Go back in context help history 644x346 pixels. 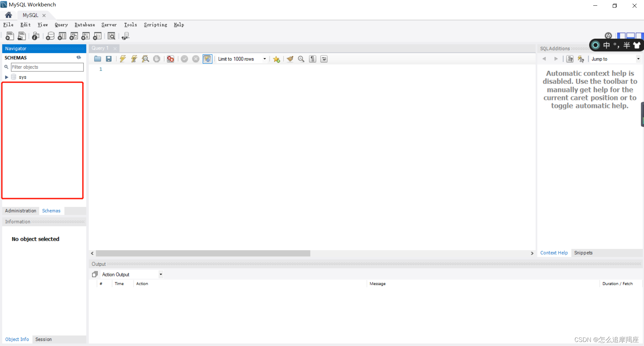pyautogui.click(x=544, y=59)
